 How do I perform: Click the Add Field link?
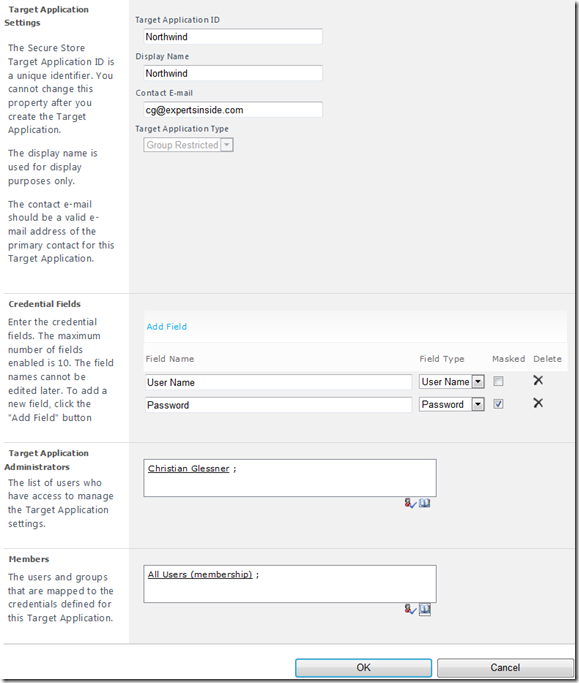click(x=166, y=327)
